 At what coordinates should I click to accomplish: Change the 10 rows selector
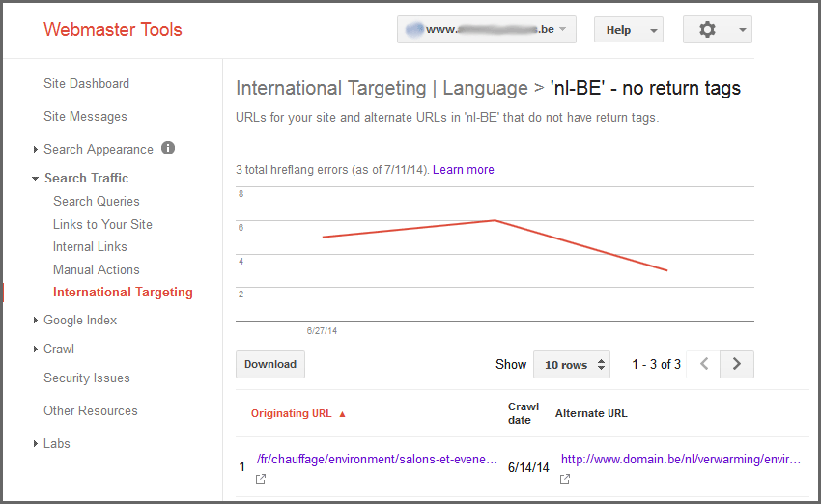(571, 364)
